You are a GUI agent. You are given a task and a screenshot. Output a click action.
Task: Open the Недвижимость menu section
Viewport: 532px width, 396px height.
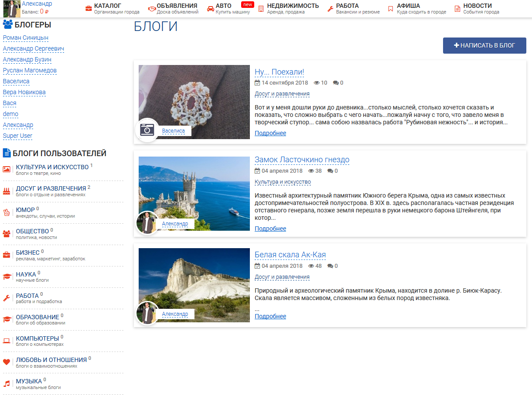(293, 6)
